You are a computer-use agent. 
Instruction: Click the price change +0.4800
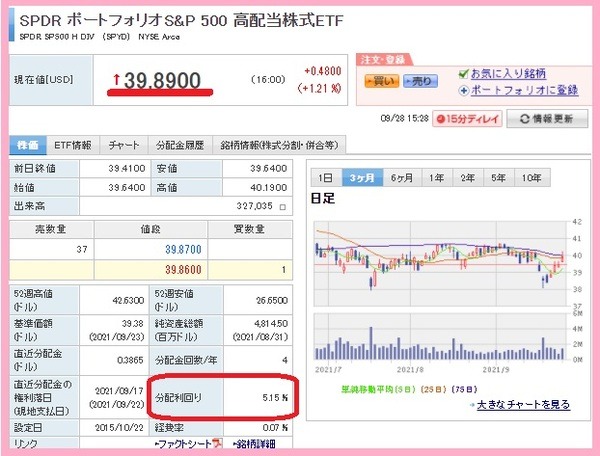tap(323, 71)
